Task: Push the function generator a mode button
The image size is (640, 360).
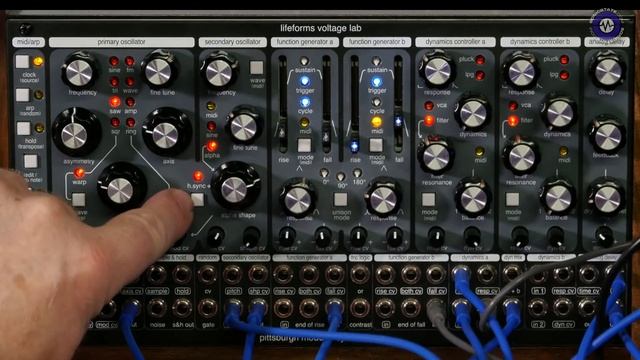Action: [x=304, y=145]
